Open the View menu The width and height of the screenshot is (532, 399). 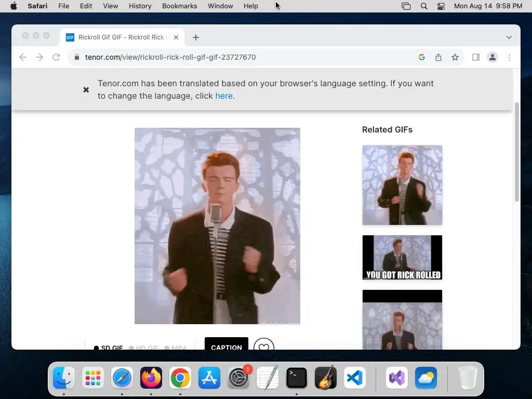click(x=110, y=6)
